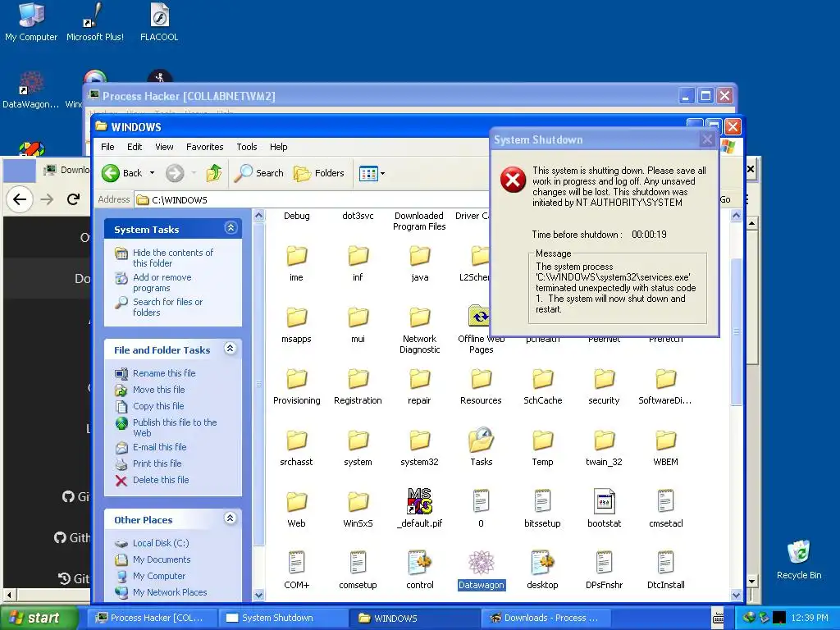Select the Registration folder icon
840x630 pixels.
[358, 379]
